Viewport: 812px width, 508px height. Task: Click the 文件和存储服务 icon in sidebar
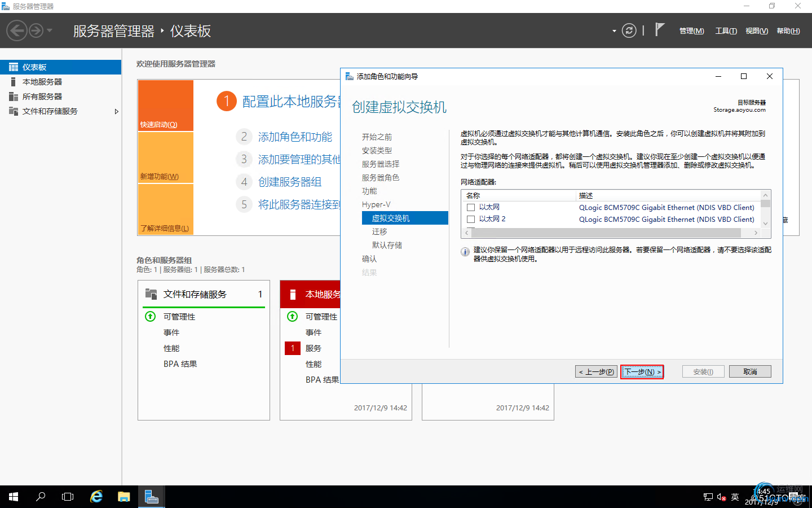(14, 111)
